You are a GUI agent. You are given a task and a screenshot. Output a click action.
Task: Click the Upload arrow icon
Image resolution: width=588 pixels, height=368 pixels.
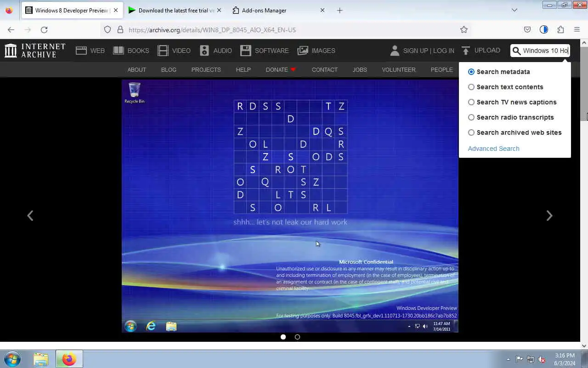coord(466,51)
